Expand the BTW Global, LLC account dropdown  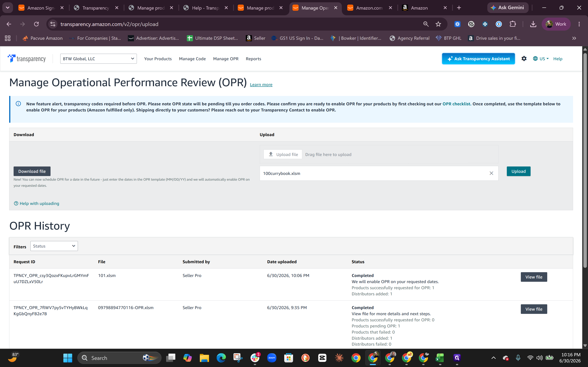98,58
